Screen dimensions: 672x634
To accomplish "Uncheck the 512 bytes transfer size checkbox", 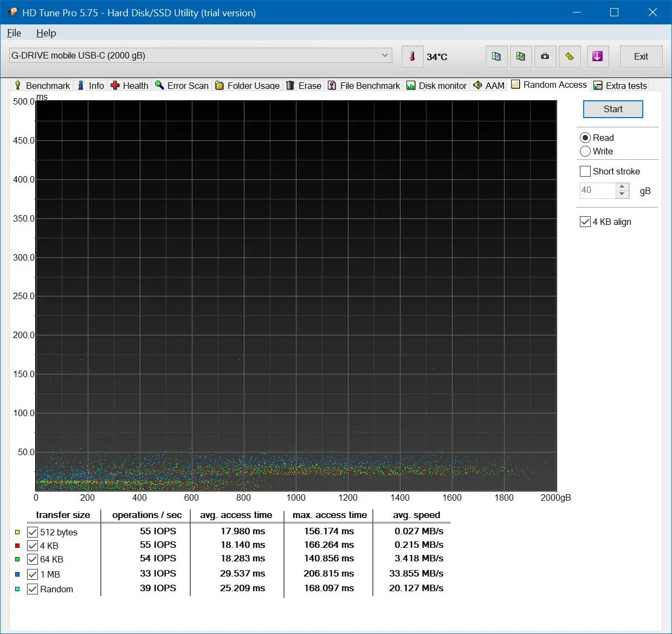I will click(33, 532).
